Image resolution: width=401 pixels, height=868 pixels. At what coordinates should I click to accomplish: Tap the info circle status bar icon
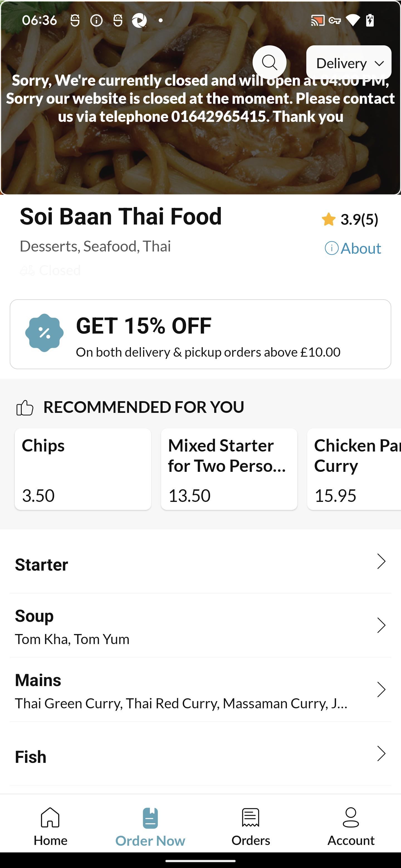[x=96, y=21]
